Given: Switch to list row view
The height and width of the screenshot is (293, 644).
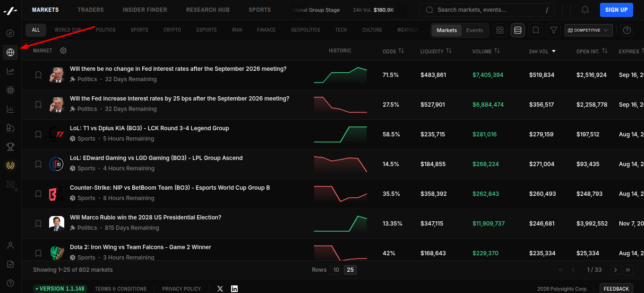Looking at the screenshot, I should [518, 30].
